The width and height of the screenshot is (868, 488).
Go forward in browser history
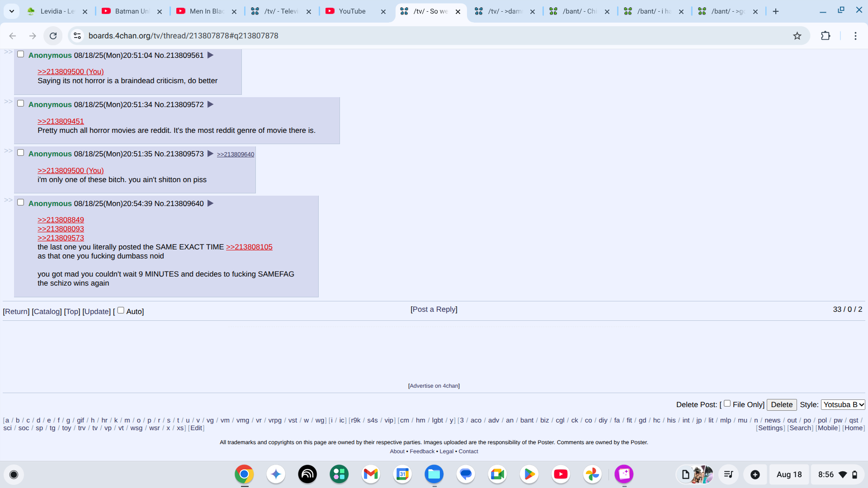point(33,36)
